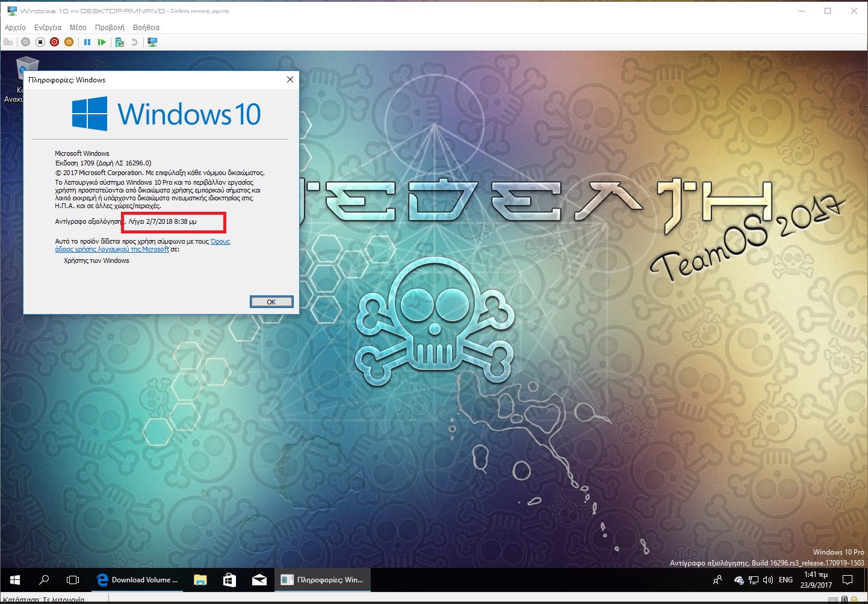Switch to Edge Download Volume window

(138, 580)
